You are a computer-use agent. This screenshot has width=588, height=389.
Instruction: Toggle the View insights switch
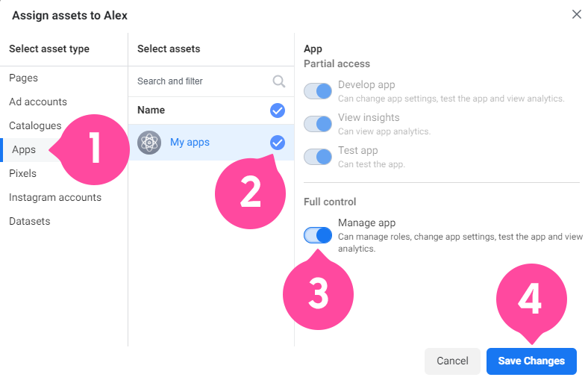click(x=318, y=124)
